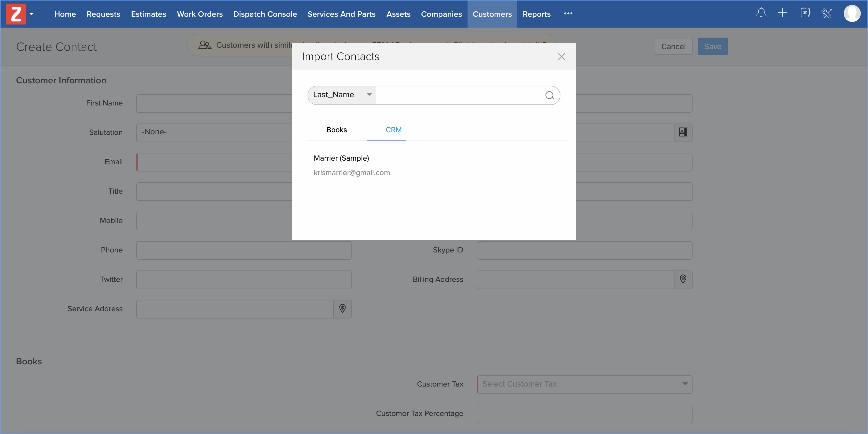Image resolution: width=868 pixels, height=434 pixels.
Task: Select the CRM tab
Action: 393,130
